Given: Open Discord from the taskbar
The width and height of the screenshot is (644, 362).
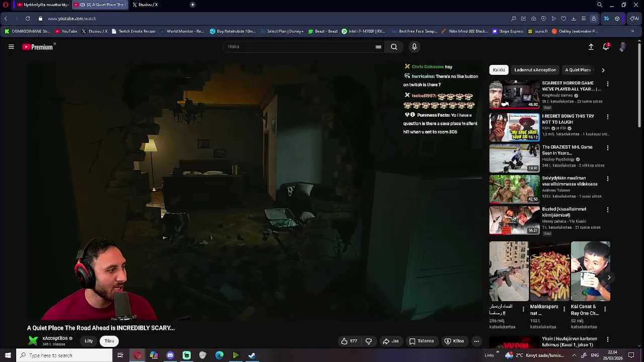Looking at the screenshot, I should pos(170,355).
